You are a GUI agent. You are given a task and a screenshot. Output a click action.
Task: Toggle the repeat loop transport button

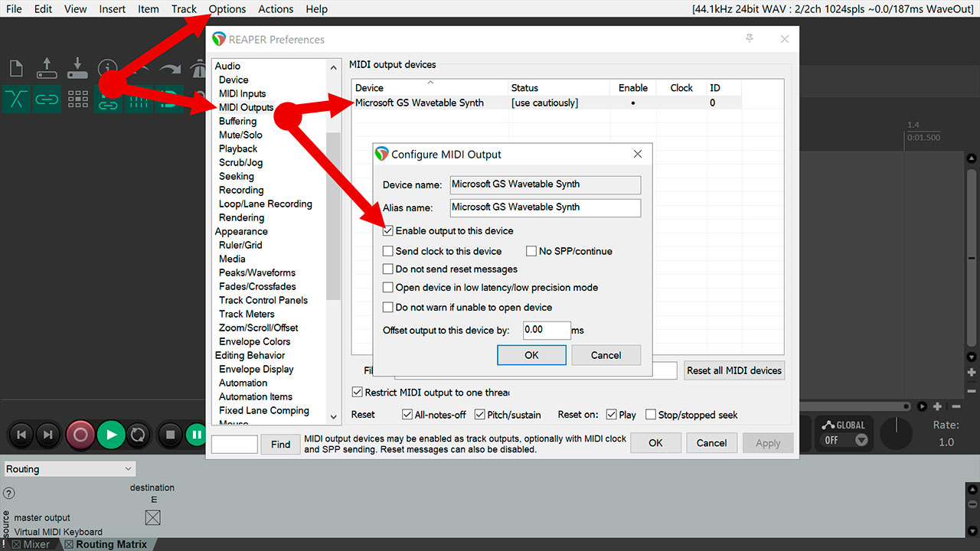[x=138, y=435]
